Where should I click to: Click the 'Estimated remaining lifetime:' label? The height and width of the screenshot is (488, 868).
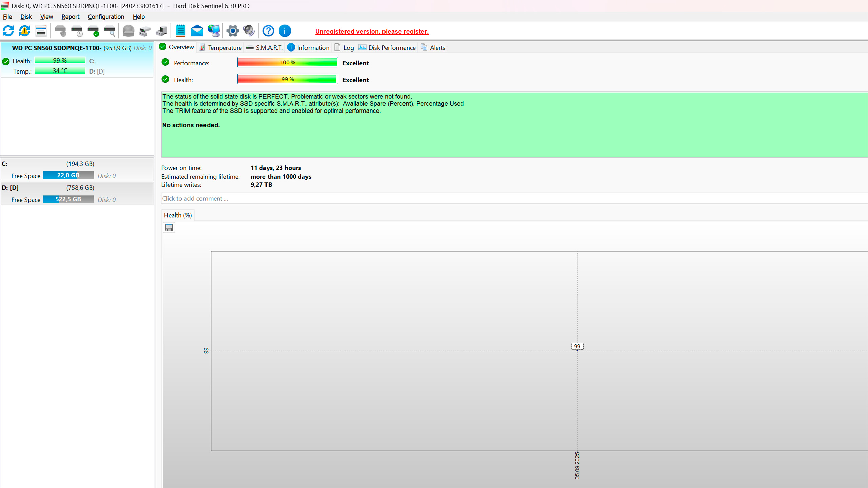pos(200,177)
